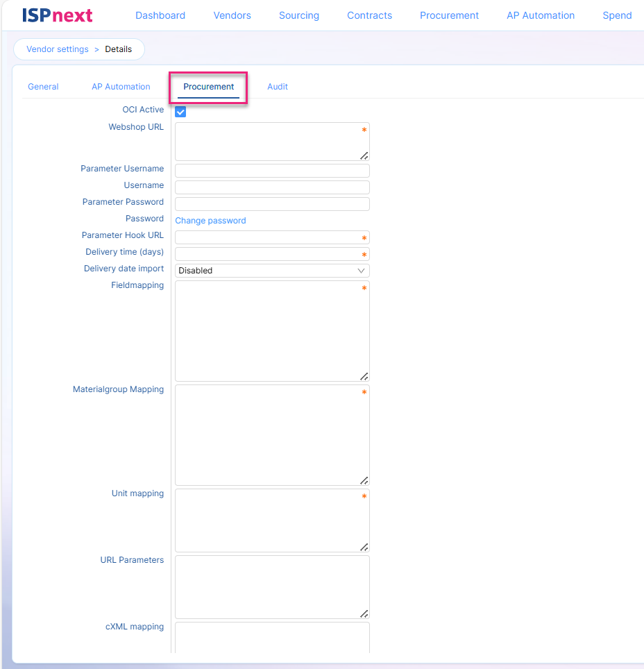This screenshot has height=669, width=644.
Task: Click the Change password link
Action: pos(210,221)
